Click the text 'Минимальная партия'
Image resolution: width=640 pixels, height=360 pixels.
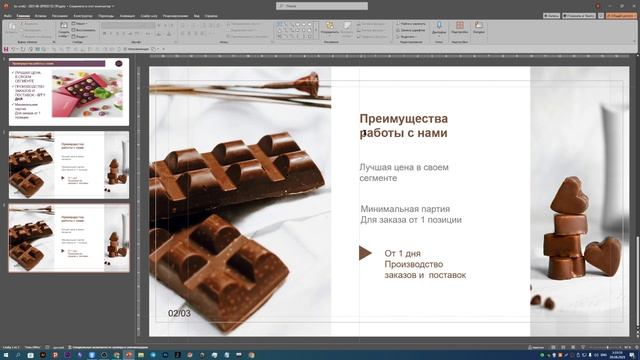(x=405, y=209)
